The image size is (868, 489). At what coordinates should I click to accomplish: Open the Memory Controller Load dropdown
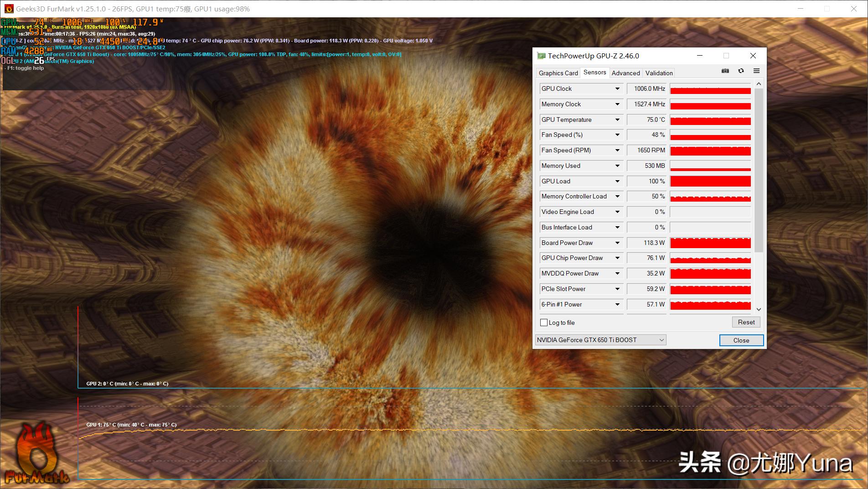[x=617, y=196]
